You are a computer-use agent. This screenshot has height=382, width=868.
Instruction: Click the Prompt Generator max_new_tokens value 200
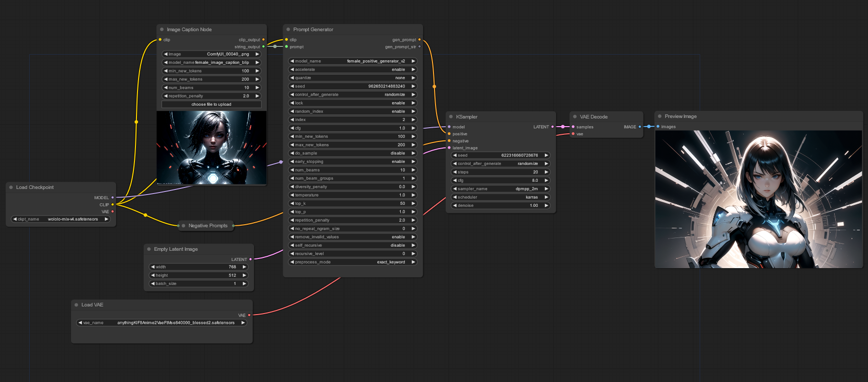pos(401,145)
